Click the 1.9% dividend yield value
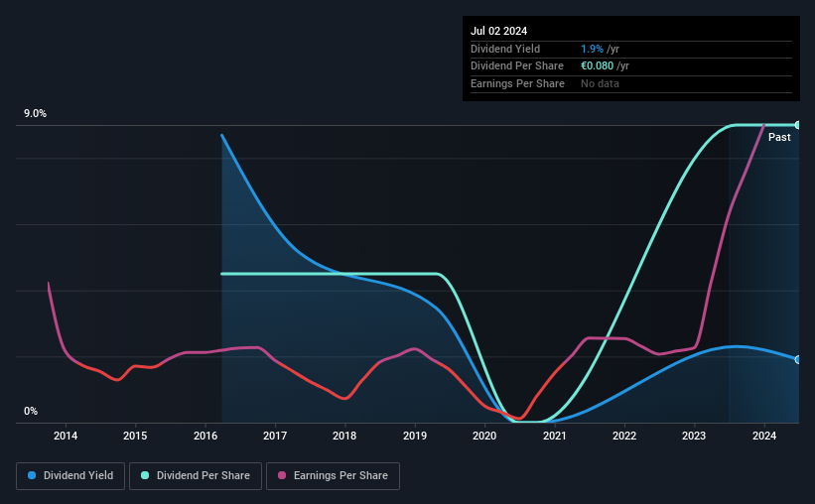815x504 pixels. [x=592, y=49]
